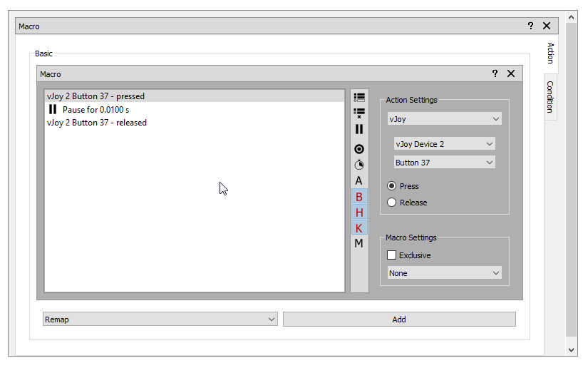Click the Add button
The height and width of the screenshot is (368, 588).
pos(399,320)
